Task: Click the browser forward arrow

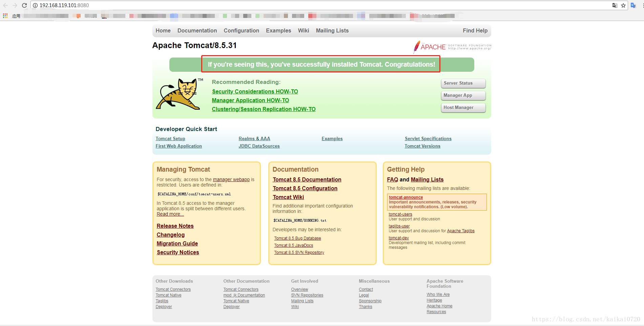Action: click(x=15, y=5)
